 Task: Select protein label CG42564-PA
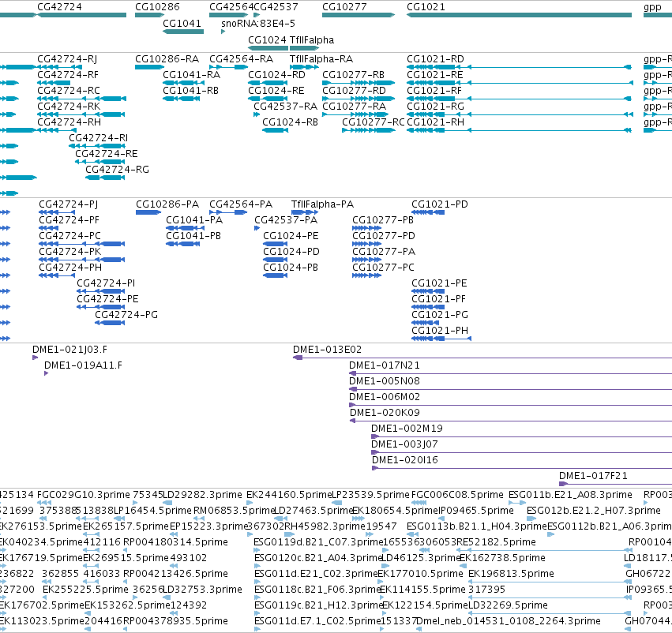point(241,204)
